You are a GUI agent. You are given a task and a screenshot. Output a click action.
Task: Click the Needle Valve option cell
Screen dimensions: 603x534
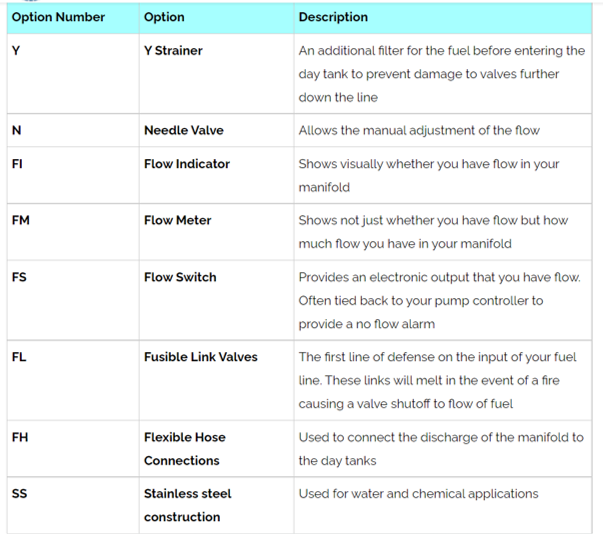tap(183, 130)
